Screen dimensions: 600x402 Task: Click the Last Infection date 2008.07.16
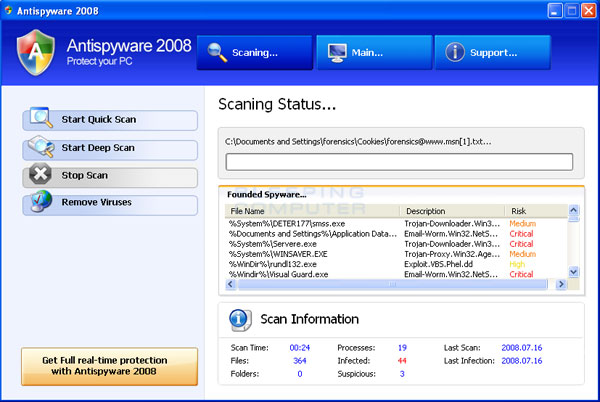pyautogui.click(x=522, y=361)
